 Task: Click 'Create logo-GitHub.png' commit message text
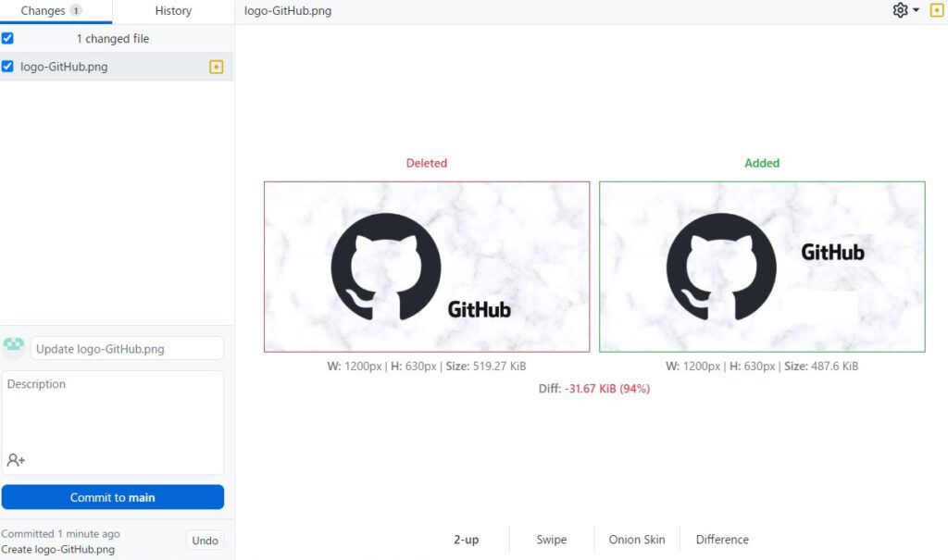[x=58, y=549]
